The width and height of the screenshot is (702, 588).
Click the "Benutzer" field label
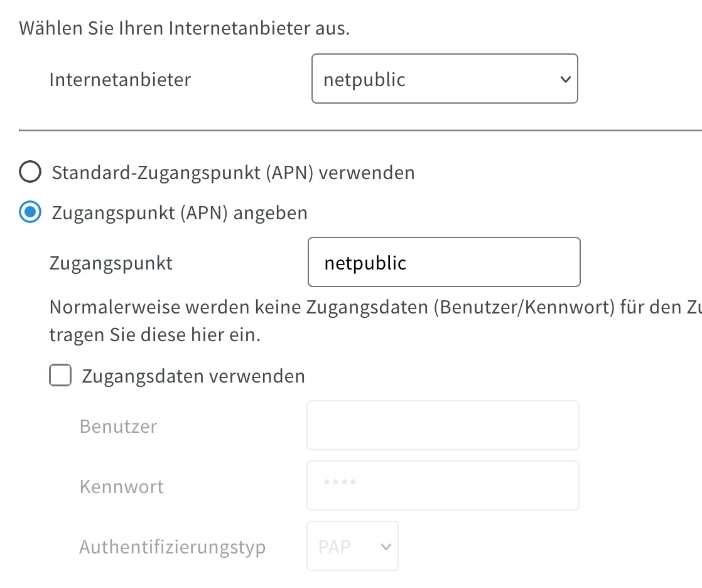119,426
